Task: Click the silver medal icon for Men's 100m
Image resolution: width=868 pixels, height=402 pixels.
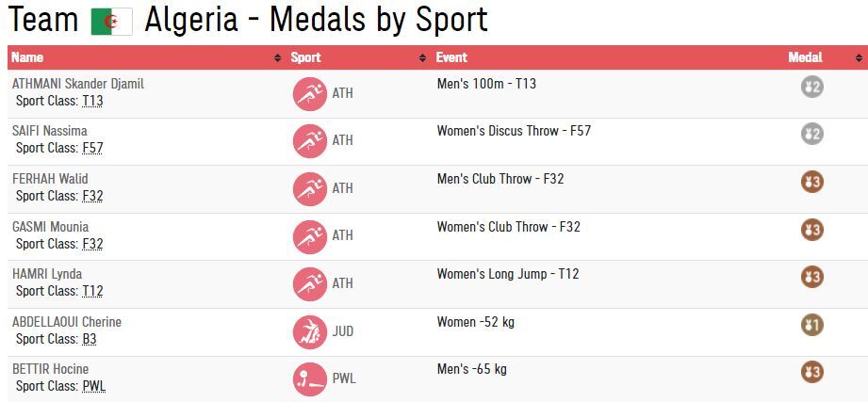Action: (x=811, y=87)
